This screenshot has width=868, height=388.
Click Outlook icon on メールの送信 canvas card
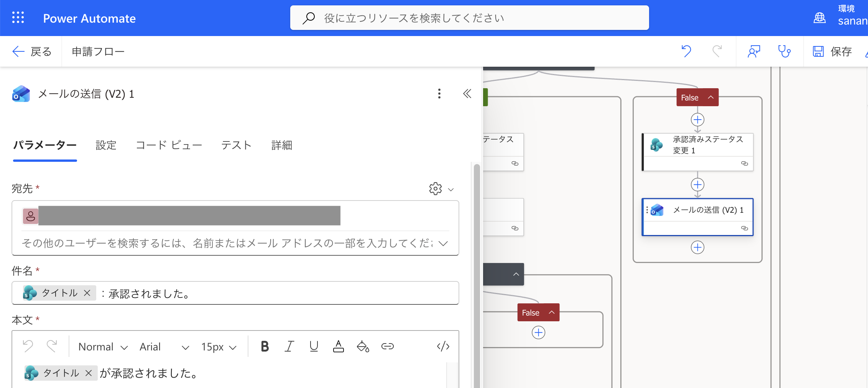(657, 210)
